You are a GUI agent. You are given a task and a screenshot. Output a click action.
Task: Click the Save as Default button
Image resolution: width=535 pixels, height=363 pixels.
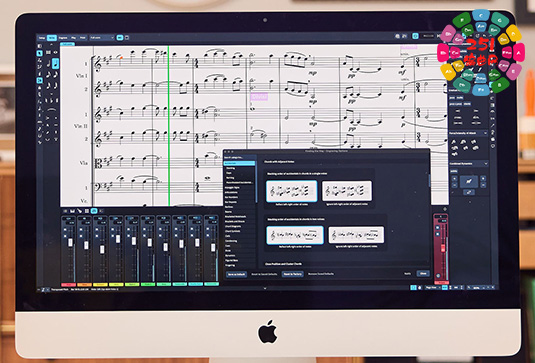[236, 274]
